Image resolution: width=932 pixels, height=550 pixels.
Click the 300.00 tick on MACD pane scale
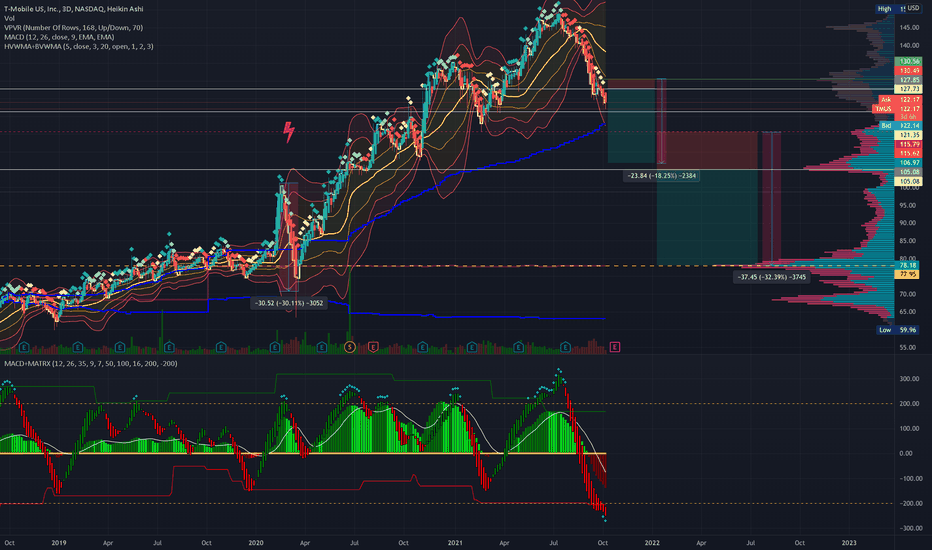909,379
